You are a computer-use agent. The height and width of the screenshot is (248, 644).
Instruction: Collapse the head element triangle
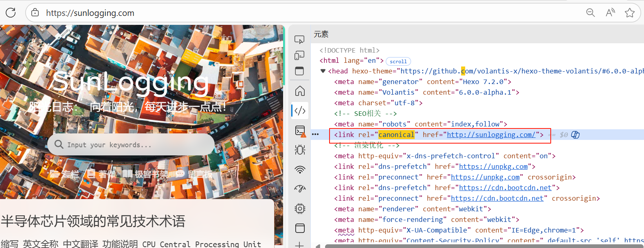(323, 71)
